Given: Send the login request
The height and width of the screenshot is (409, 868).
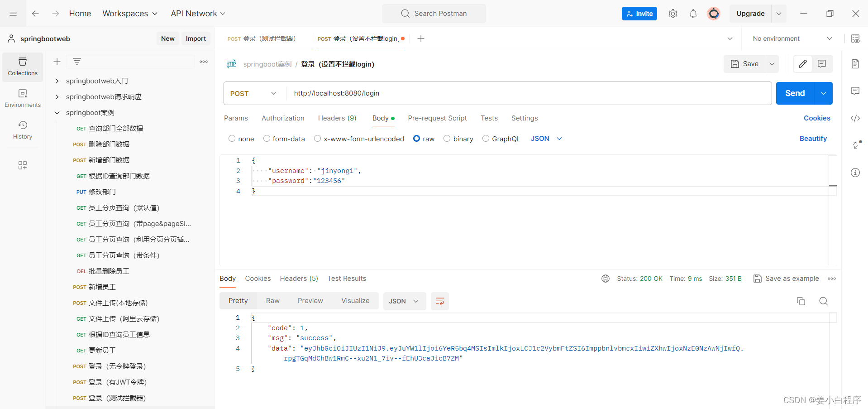Looking at the screenshot, I should 794,93.
